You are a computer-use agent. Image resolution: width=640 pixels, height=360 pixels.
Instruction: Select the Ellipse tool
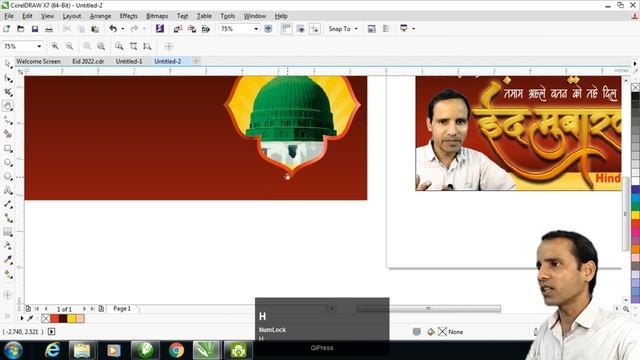point(8,162)
